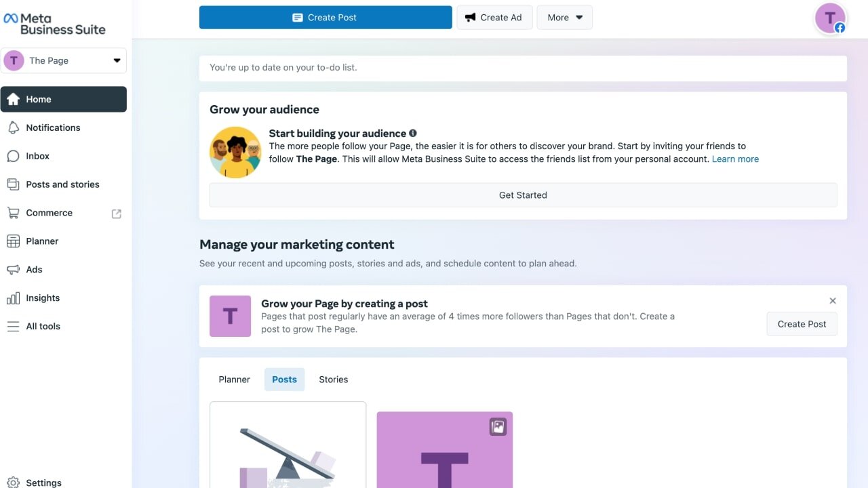Expand the More dropdown menu
868x488 pixels.
coord(565,18)
